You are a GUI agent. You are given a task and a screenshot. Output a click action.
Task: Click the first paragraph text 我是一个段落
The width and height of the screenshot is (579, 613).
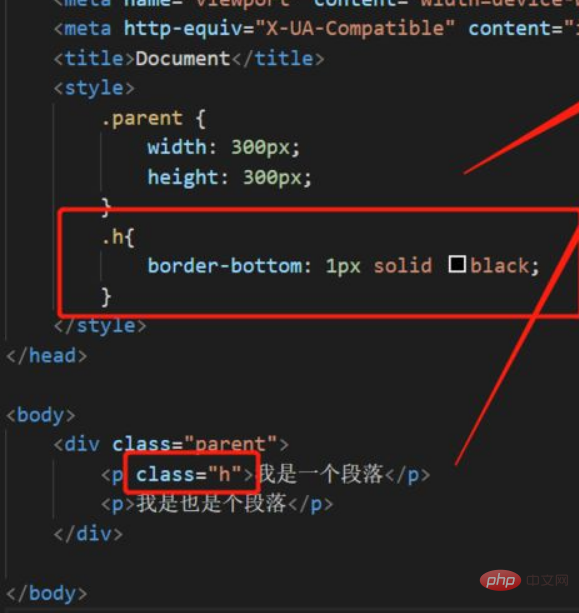coord(321,475)
